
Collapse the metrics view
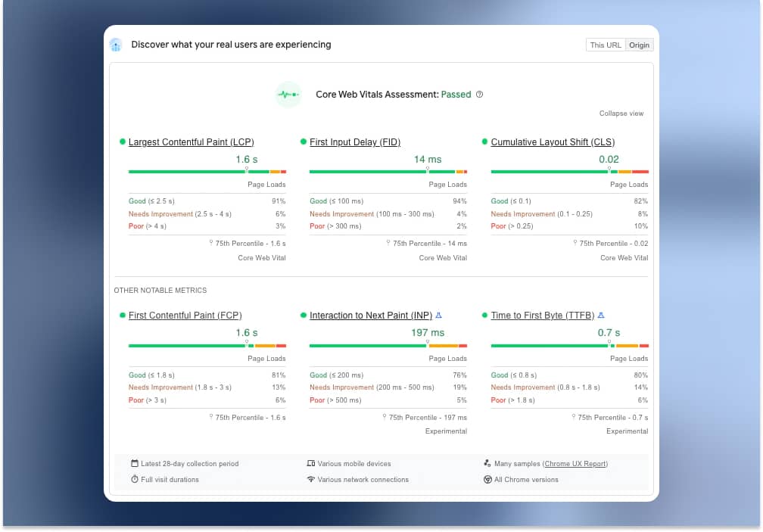coord(621,114)
